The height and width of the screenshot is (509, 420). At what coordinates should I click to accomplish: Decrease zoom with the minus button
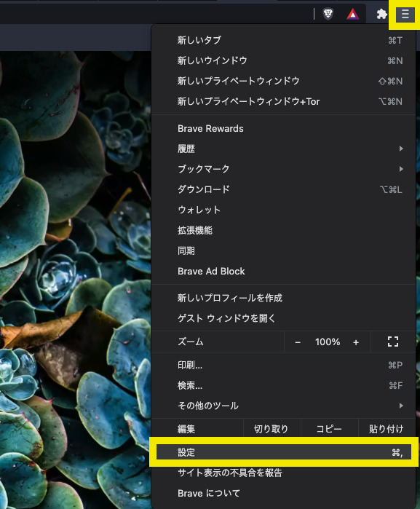[x=298, y=342]
